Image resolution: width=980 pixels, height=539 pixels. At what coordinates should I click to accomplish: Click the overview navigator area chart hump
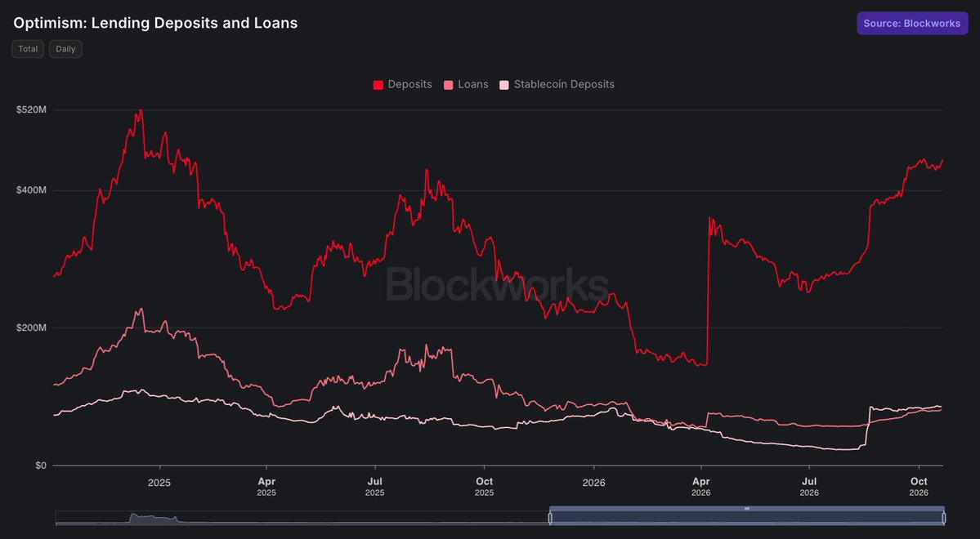(x=153, y=519)
